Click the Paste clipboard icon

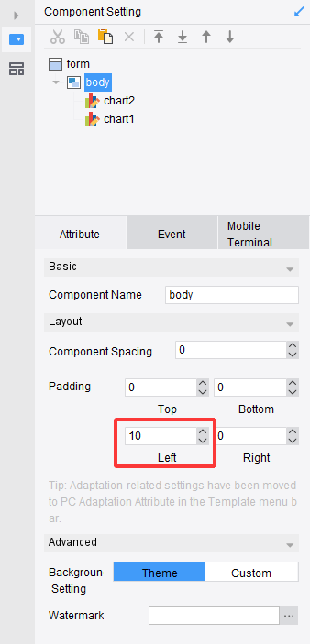coord(105,37)
